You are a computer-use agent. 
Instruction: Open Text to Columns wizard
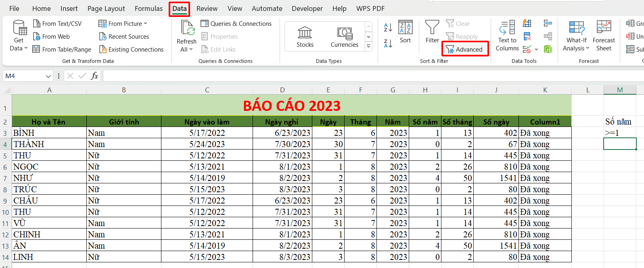pyautogui.click(x=507, y=36)
